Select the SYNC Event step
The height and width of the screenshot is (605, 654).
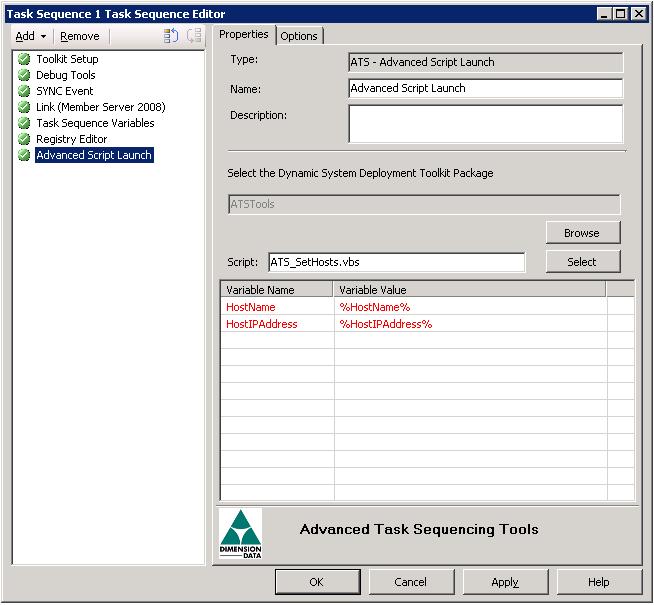click(x=65, y=91)
